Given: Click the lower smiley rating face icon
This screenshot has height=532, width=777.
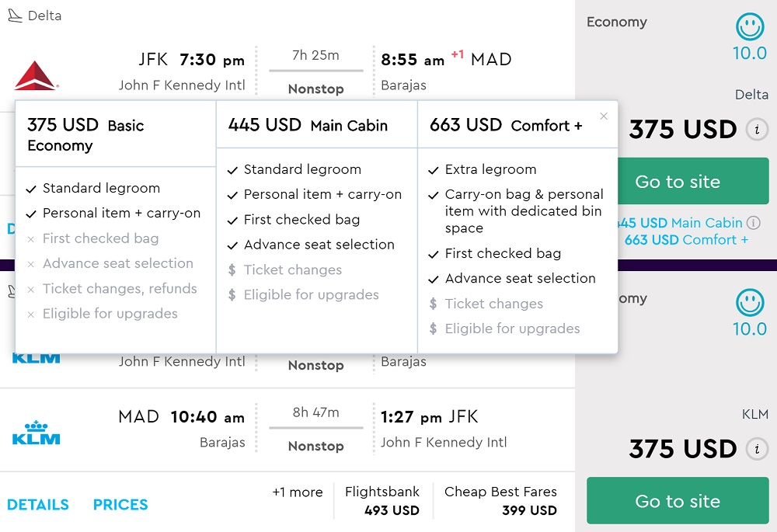Looking at the screenshot, I should coord(750,303).
